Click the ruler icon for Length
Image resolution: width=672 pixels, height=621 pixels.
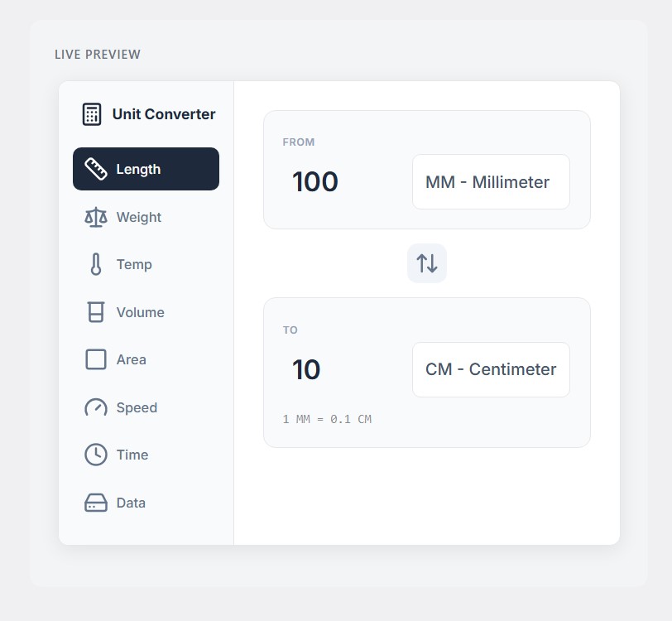pyautogui.click(x=96, y=169)
